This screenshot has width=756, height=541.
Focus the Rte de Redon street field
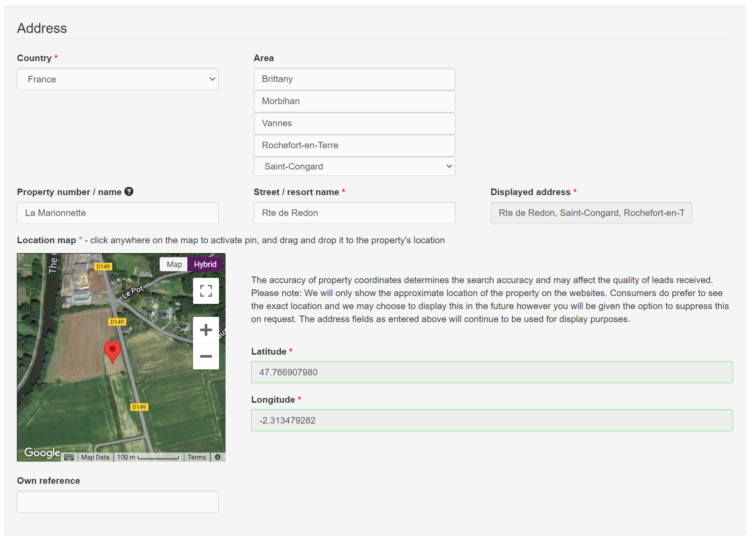354,213
